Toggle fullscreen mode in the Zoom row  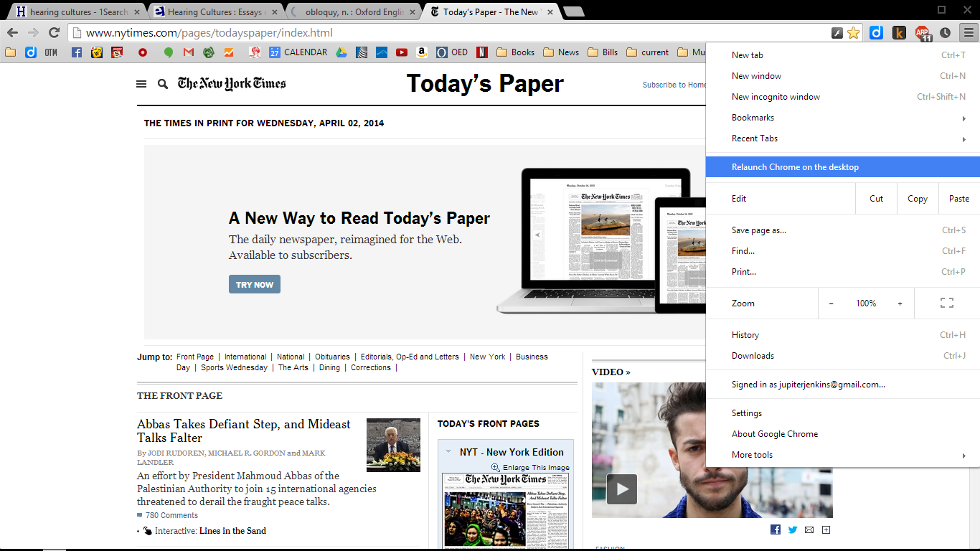pyautogui.click(x=947, y=303)
